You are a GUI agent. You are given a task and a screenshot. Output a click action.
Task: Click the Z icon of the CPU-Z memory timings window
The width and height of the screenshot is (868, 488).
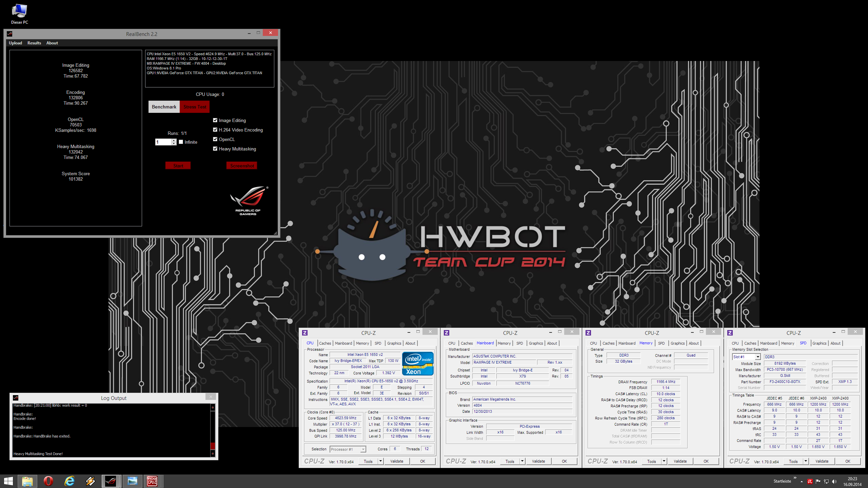(588, 333)
